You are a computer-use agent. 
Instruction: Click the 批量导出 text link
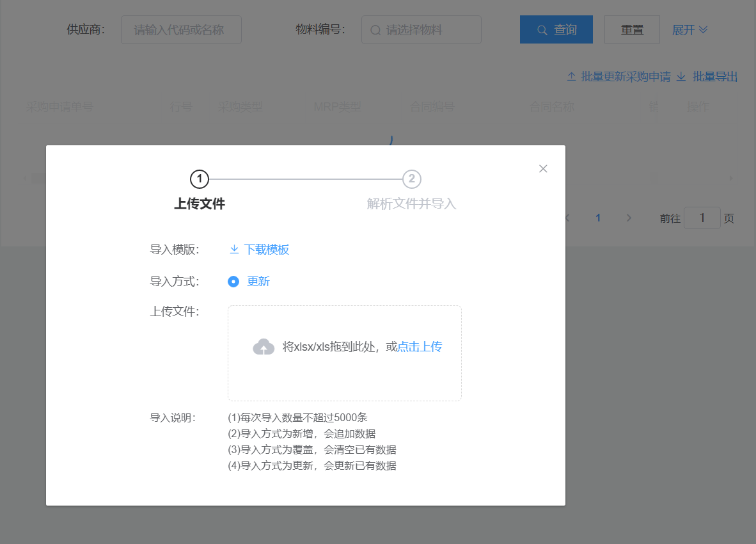pos(715,77)
